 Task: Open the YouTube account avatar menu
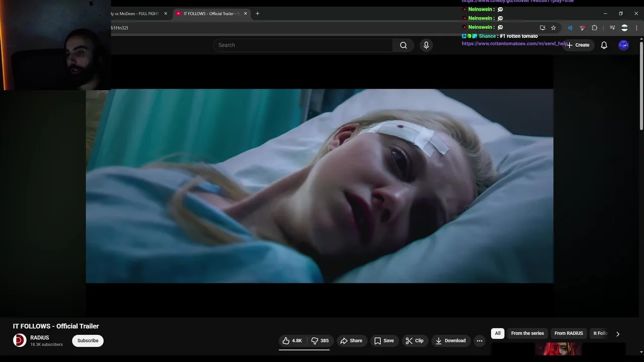(623, 45)
